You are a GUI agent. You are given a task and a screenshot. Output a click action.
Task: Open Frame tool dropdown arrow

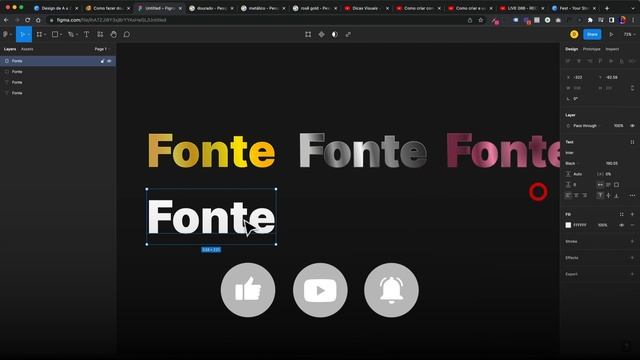(x=45, y=35)
